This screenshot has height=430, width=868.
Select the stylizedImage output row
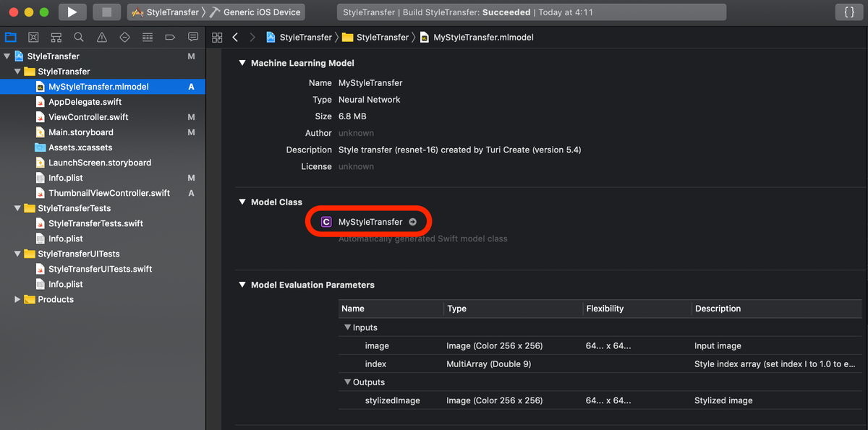pyautogui.click(x=600, y=400)
